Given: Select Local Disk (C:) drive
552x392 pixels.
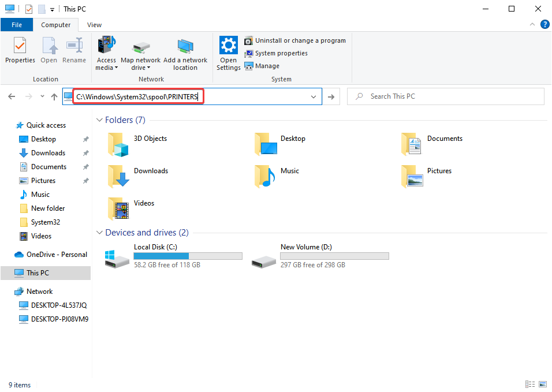Looking at the screenshot, I should tap(174, 256).
